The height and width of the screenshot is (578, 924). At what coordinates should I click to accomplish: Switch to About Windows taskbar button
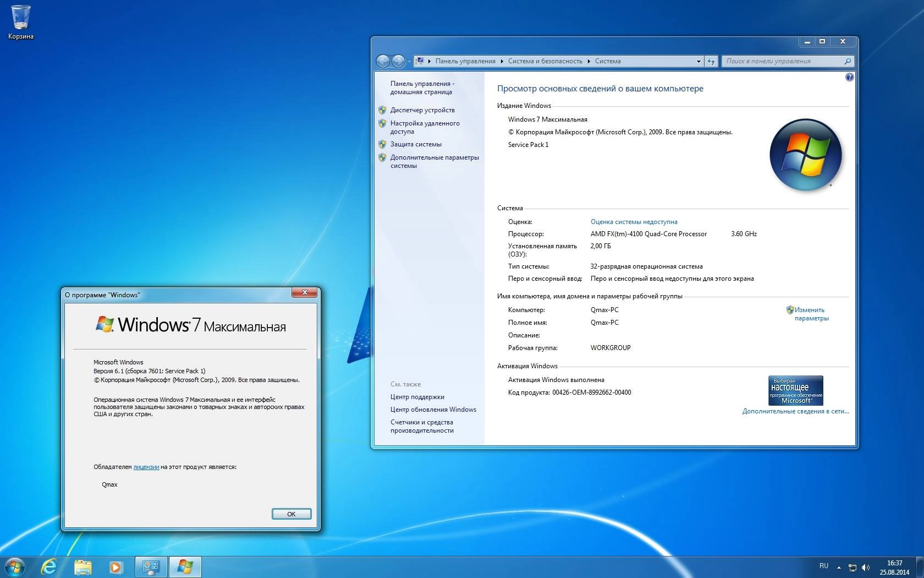[185, 566]
